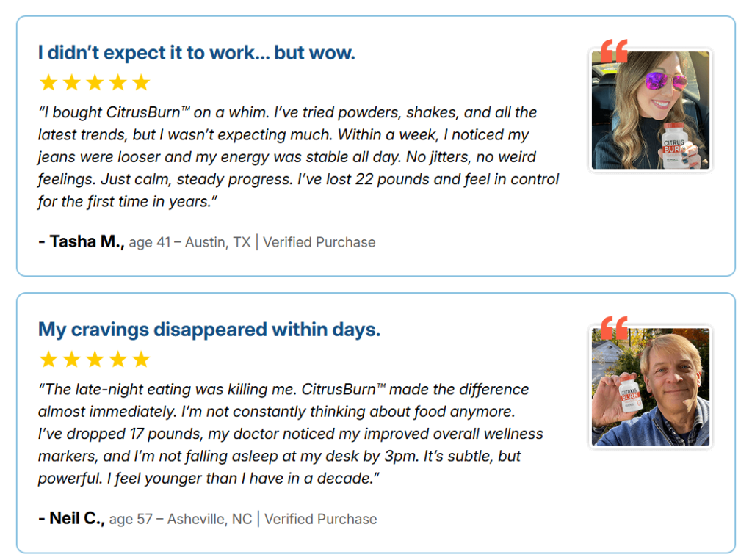Click the "Asheville, NC" location text
This screenshot has width=752, height=560.
(x=210, y=520)
